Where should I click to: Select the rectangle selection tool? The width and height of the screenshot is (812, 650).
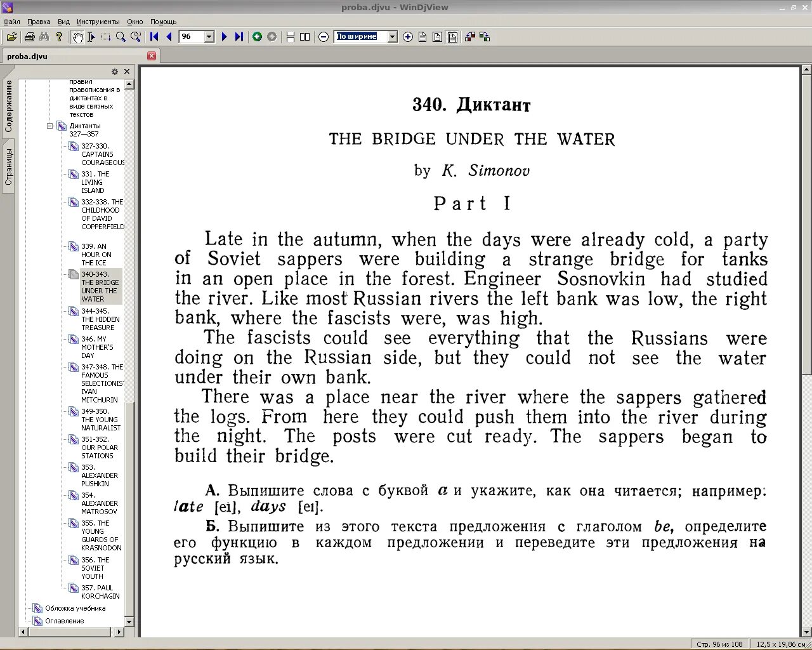click(x=106, y=37)
